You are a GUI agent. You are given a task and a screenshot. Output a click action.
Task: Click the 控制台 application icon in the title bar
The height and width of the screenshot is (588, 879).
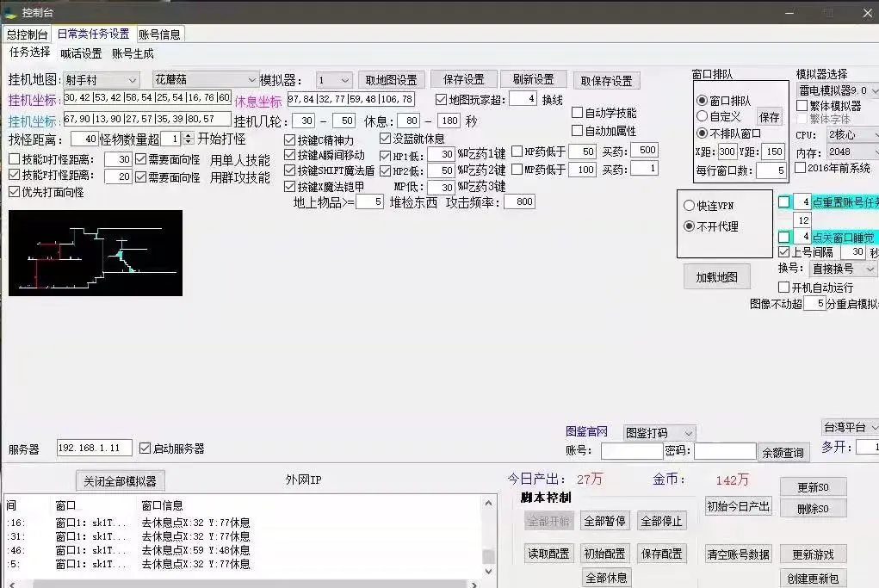pos(10,12)
